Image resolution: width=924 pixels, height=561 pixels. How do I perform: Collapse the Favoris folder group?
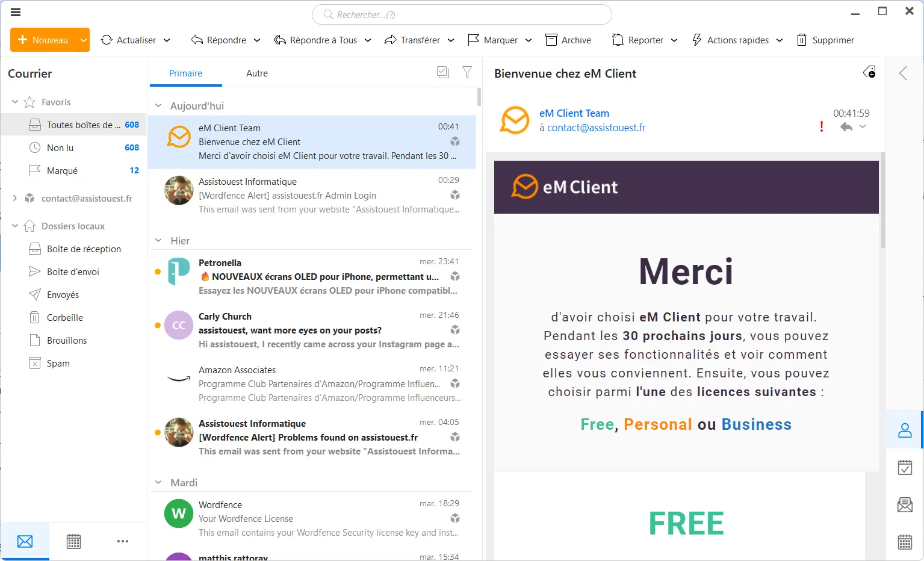click(x=15, y=102)
